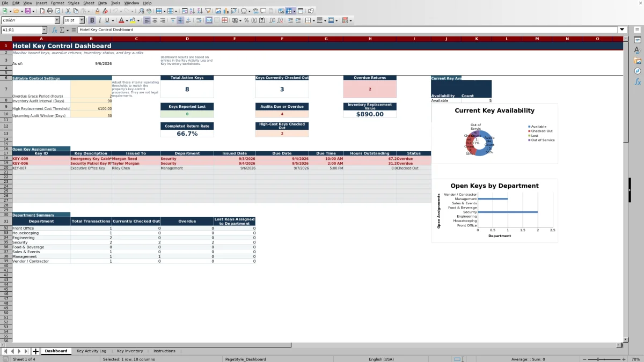
Task: Click the Print icon in the toolbar
Action: (49, 11)
